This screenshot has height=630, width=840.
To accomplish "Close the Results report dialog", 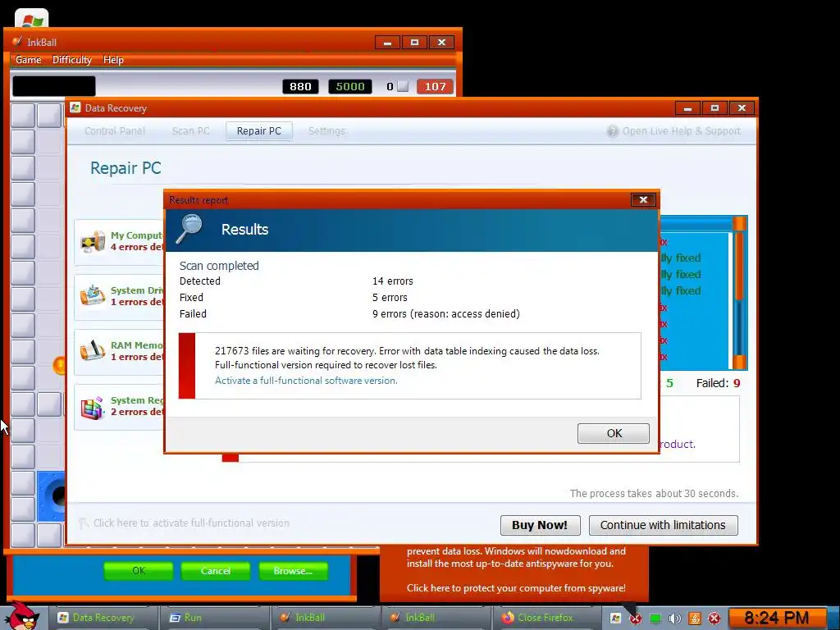I will 643,200.
